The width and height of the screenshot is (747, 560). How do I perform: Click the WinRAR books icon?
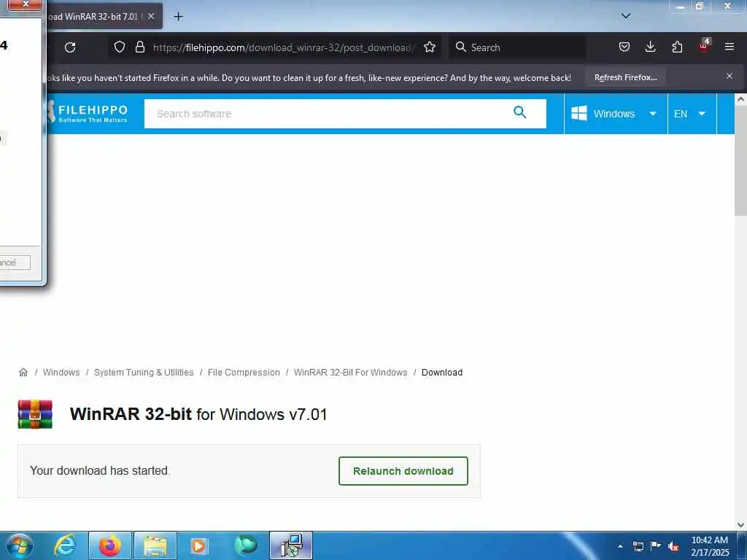pos(35,414)
